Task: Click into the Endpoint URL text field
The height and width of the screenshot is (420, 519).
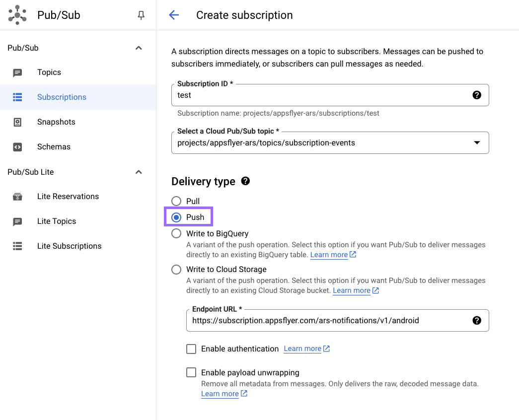Action: click(328, 321)
